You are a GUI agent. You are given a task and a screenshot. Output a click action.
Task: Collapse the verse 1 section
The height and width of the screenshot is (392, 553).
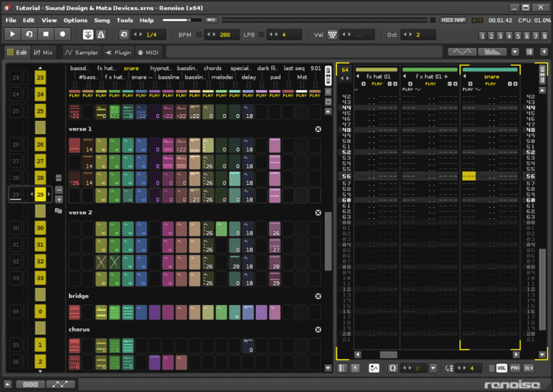[318, 129]
